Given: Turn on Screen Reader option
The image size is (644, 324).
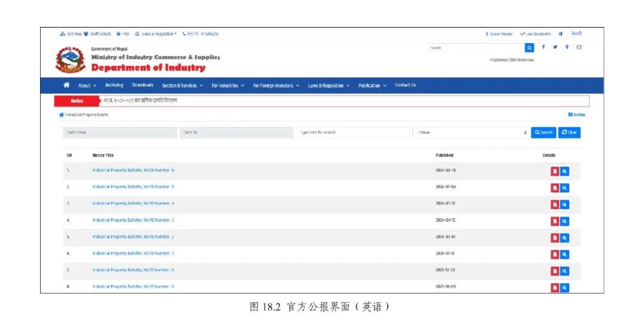Looking at the screenshot, I should click(x=499, y=34).
